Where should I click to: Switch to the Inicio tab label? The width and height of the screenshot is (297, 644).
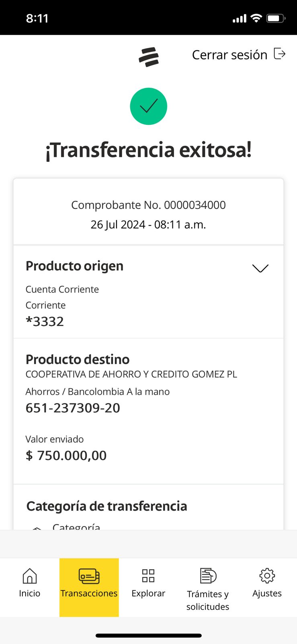[30, 593]
